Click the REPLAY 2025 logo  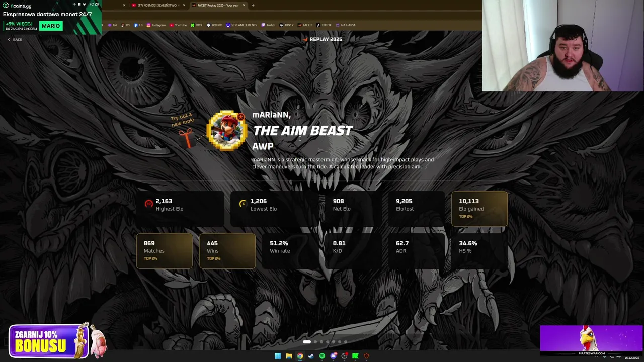[323, 39]
